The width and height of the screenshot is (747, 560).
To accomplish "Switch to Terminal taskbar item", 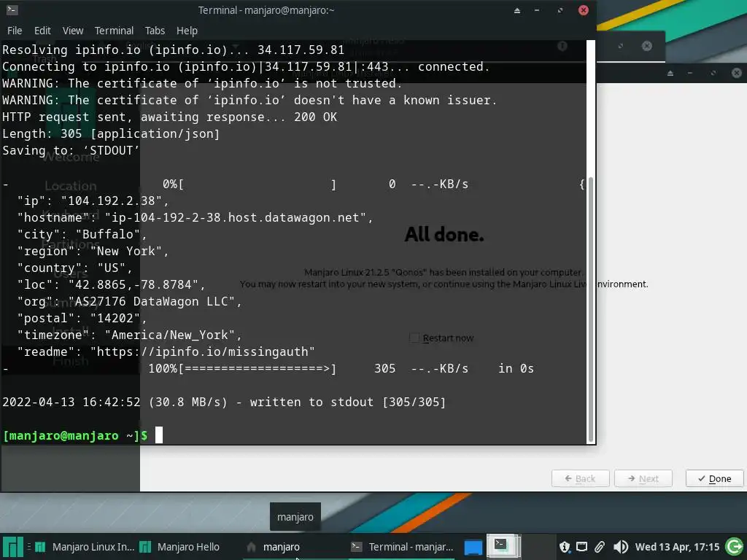I will pyautogui.click(x=401, y=547).
